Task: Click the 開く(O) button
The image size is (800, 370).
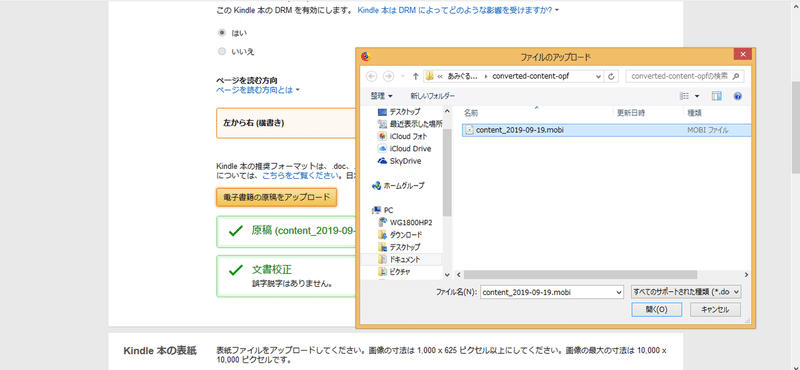Action: (656, 309)
